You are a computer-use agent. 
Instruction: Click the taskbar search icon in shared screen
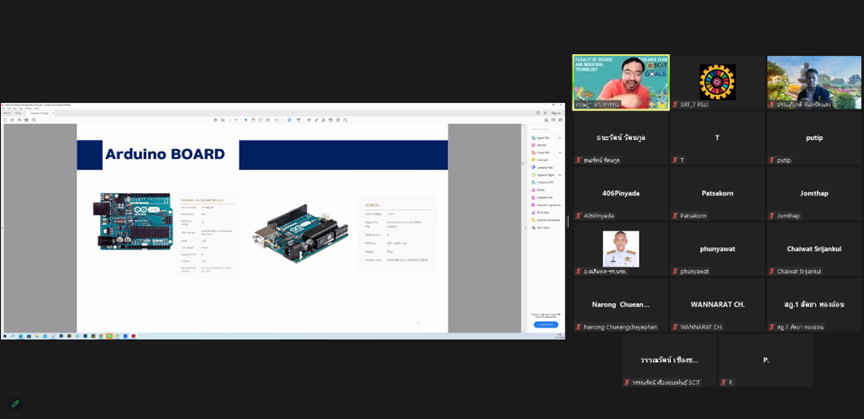click(x=12, y=336)
